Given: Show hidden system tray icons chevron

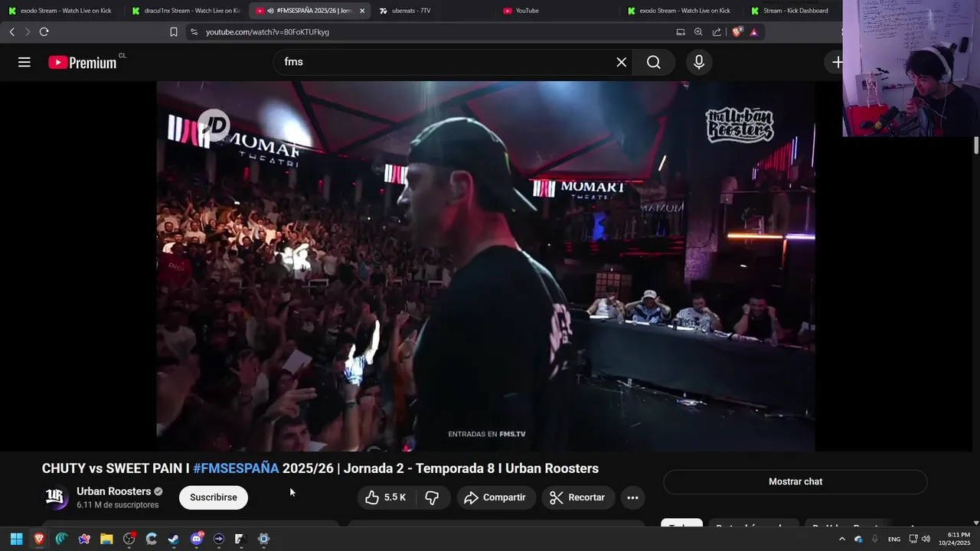Looking at the screenshot, I should (842, 539).
